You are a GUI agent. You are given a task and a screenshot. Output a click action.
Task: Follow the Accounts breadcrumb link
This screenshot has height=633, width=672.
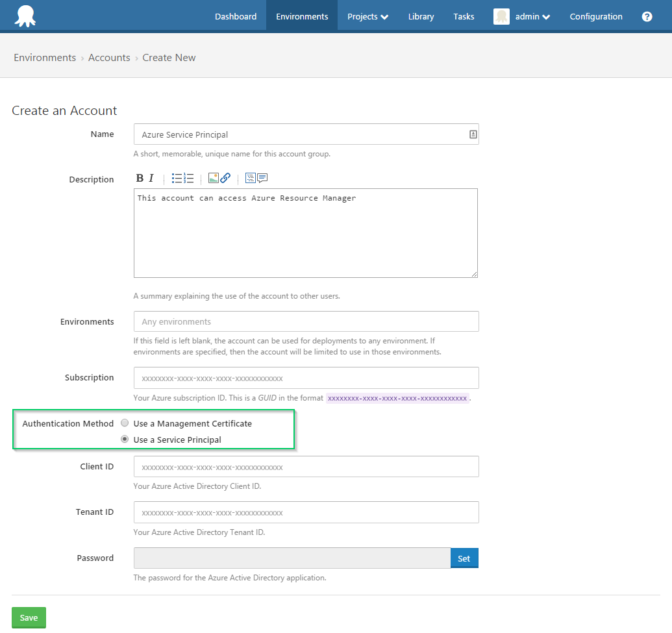click(109, 57)
